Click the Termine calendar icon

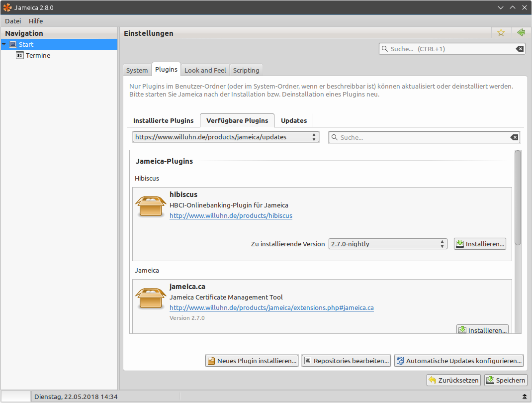pos(20,55)
